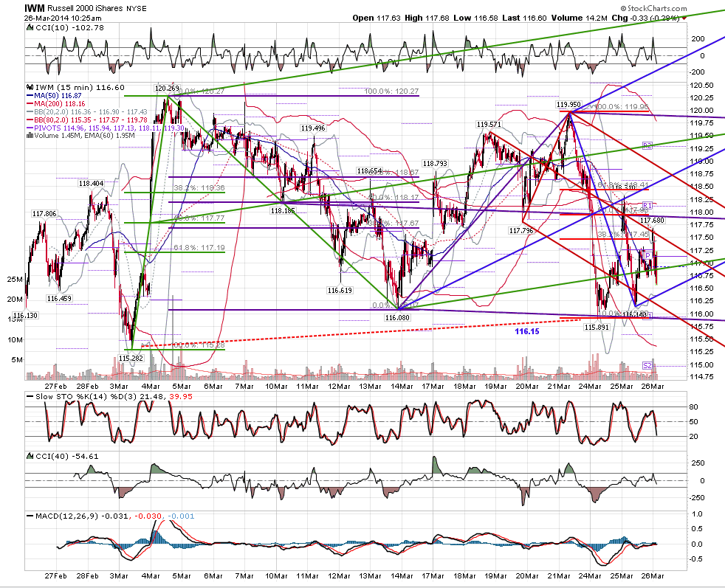Click the red down arrow beside Chg

(x=684, y=18)
